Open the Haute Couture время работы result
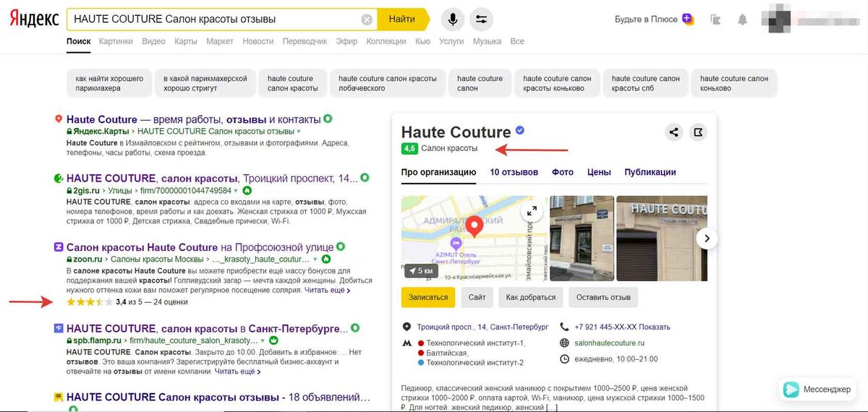 193,119
